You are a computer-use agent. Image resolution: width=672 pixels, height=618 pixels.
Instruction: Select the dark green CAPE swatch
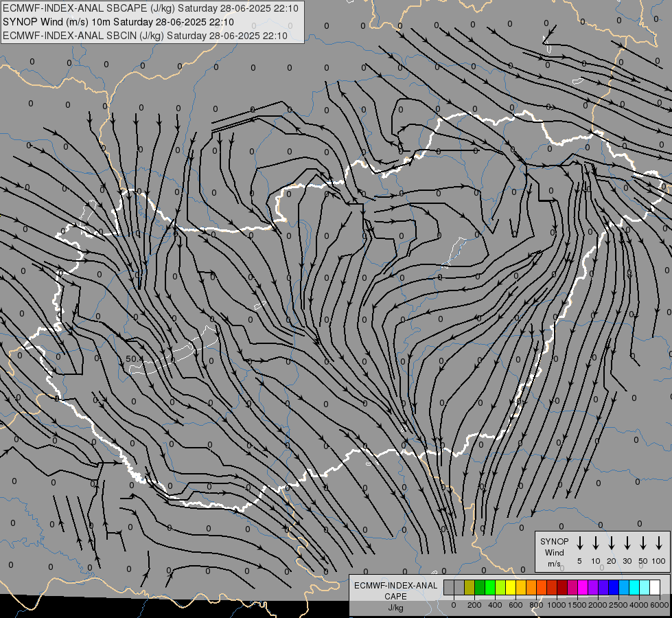480,587
